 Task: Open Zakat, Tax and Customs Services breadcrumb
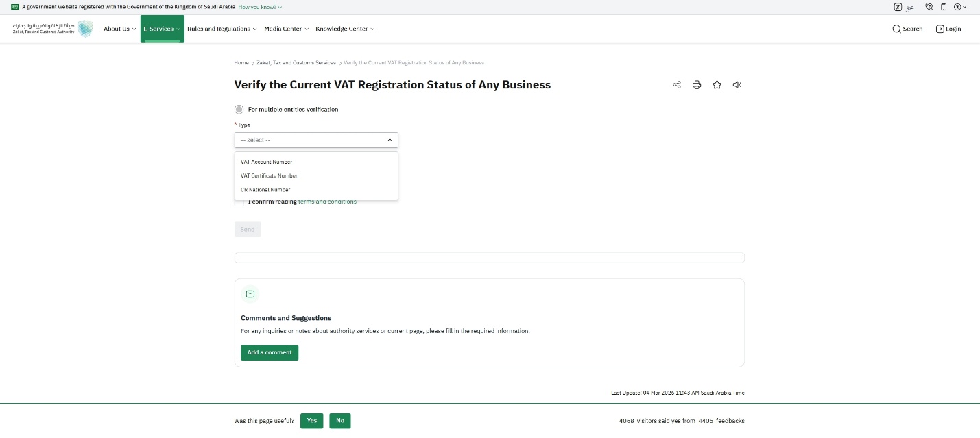[x=296, y=63]
